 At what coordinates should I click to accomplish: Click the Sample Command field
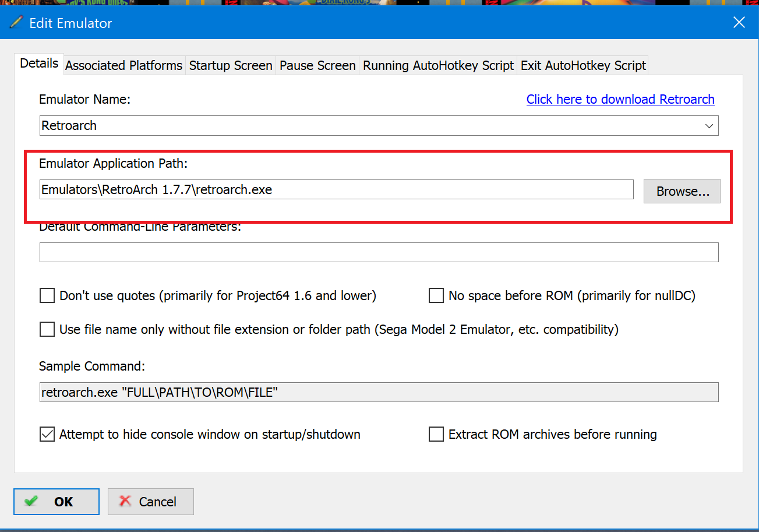point(379,392)
